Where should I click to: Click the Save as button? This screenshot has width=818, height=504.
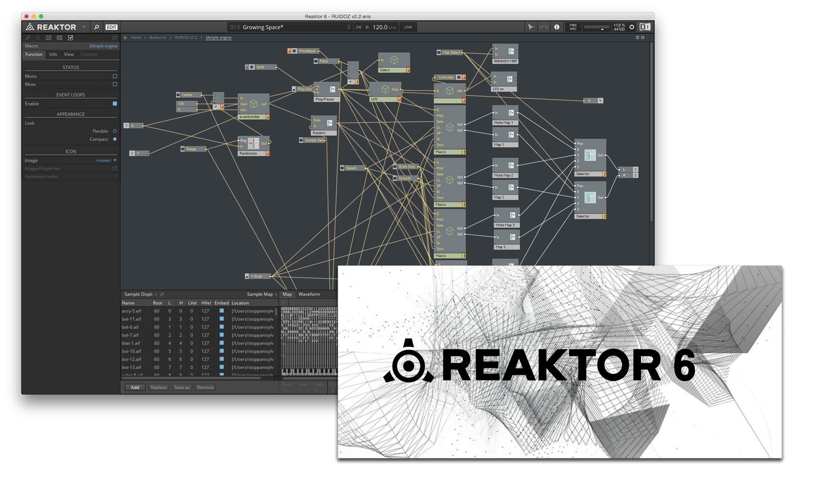[182, 388]
